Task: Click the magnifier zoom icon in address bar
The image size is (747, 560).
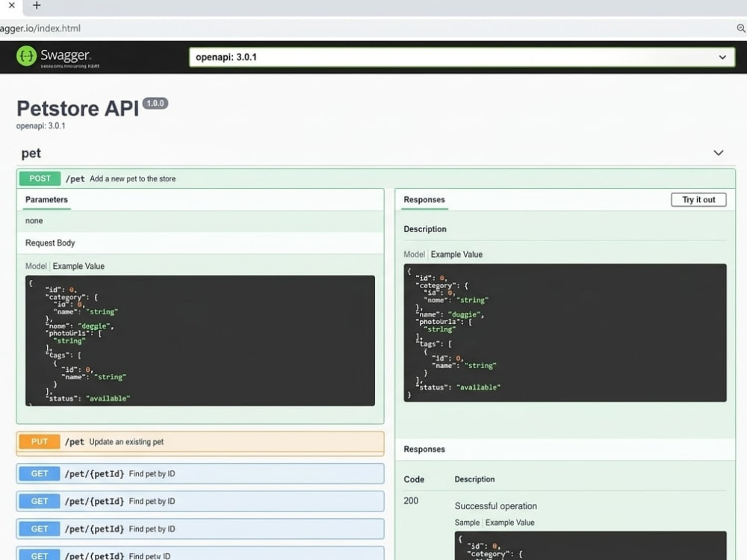Action: [x=741, y=28]
